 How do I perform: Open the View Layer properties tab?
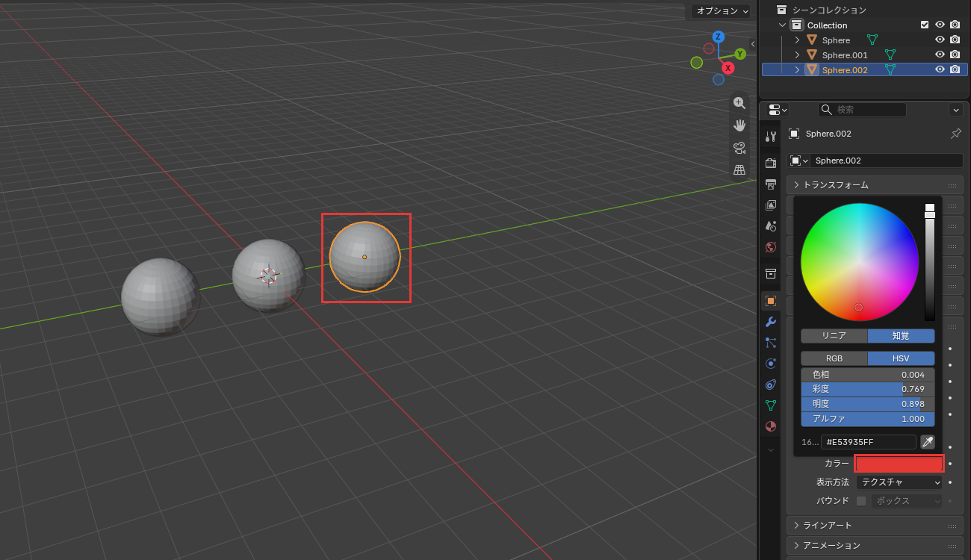[x=771, y=205]
